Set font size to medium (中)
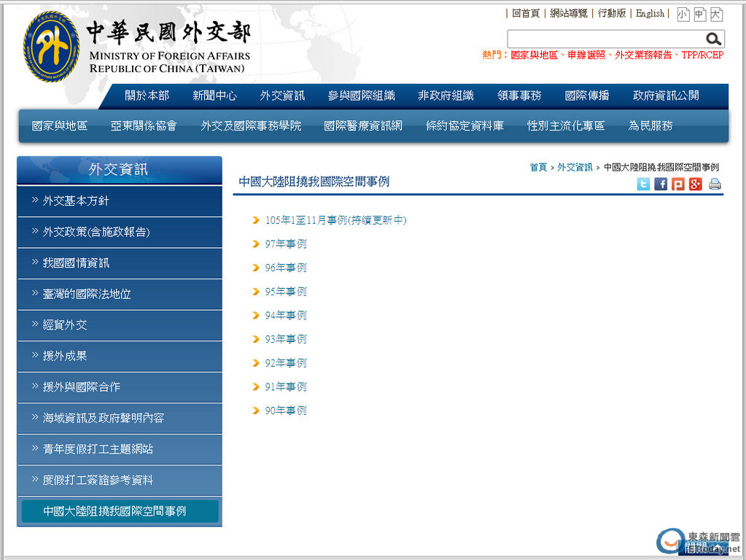 (699, 14)
